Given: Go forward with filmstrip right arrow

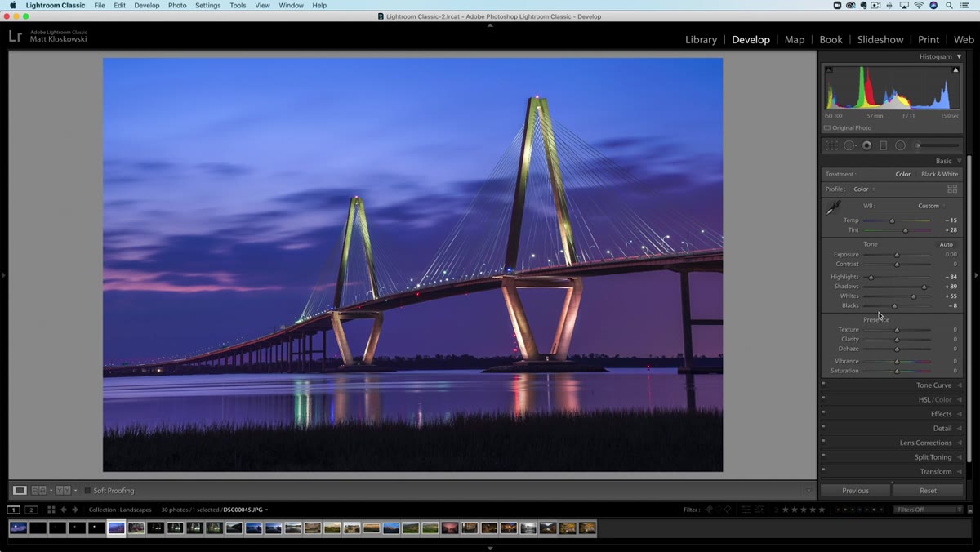Looking at the screenshot, I should (x=75, y=510).
